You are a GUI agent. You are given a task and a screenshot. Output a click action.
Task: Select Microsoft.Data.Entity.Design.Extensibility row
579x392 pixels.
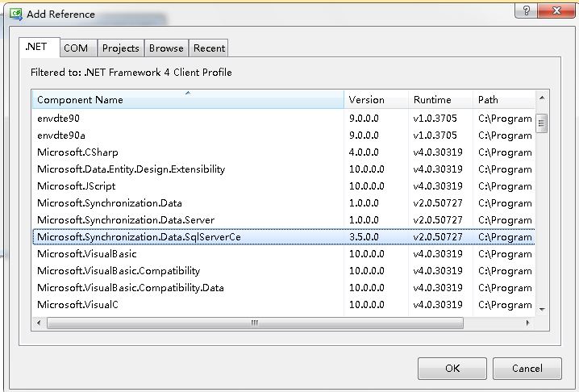(x=284, y=169)
